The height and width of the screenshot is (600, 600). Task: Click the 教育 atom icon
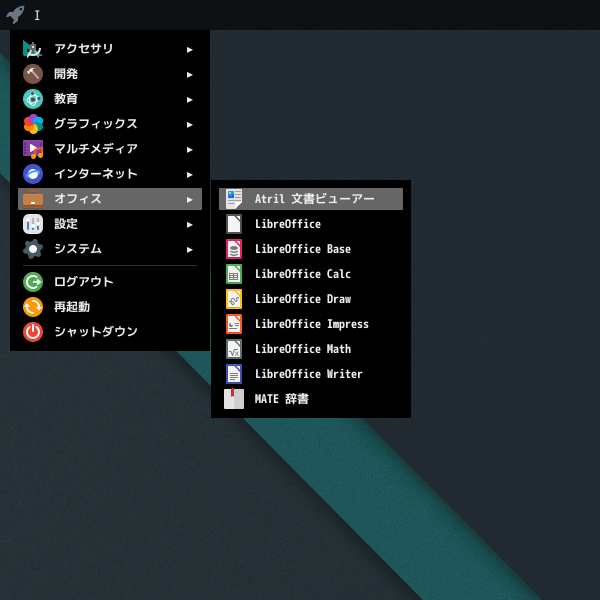coord(33,99)
